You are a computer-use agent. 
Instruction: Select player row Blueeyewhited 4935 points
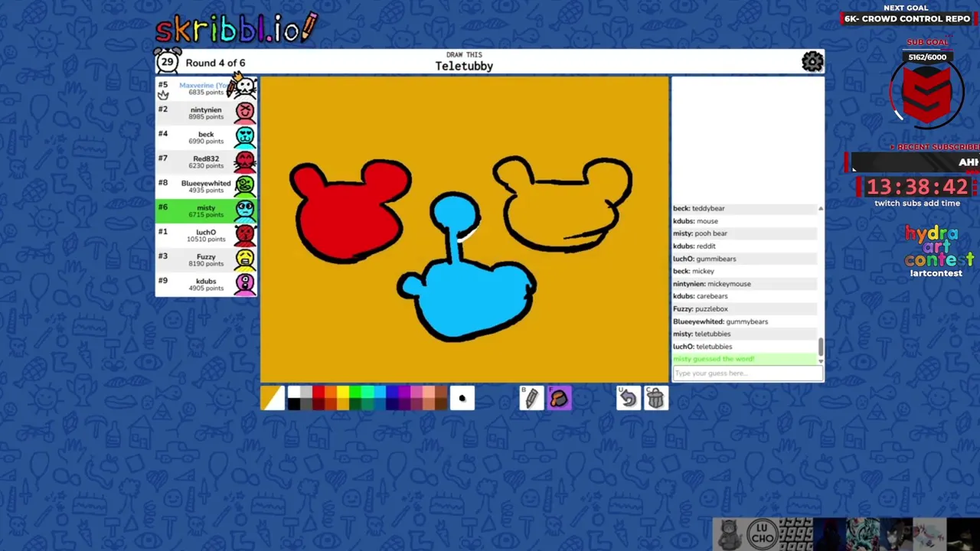206,187
